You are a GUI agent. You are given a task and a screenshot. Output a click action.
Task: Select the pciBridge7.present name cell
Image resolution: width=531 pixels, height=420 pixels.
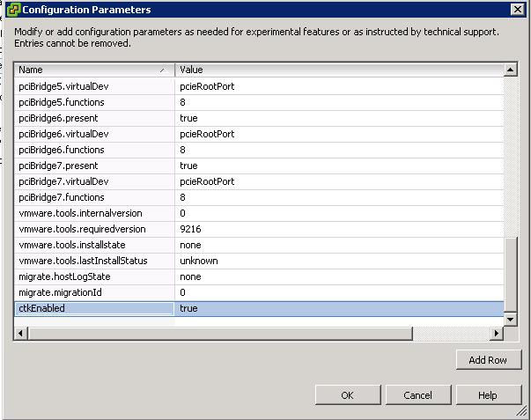[94, 166]
